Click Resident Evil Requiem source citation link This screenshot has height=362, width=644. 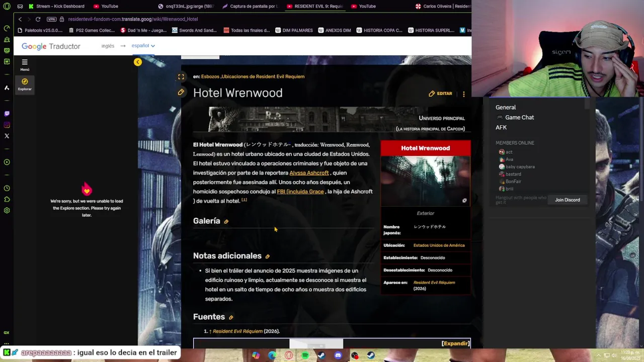(x=237, y=331)
